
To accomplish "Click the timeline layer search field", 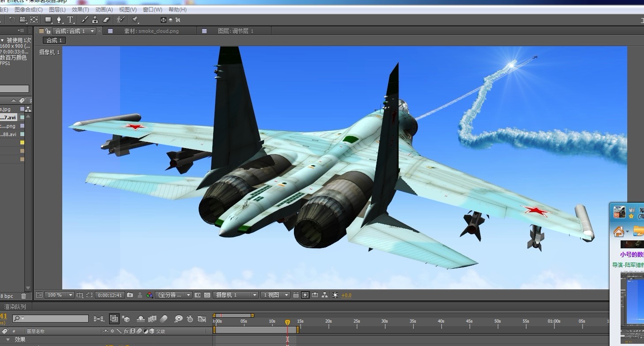I will click(53, 319).
